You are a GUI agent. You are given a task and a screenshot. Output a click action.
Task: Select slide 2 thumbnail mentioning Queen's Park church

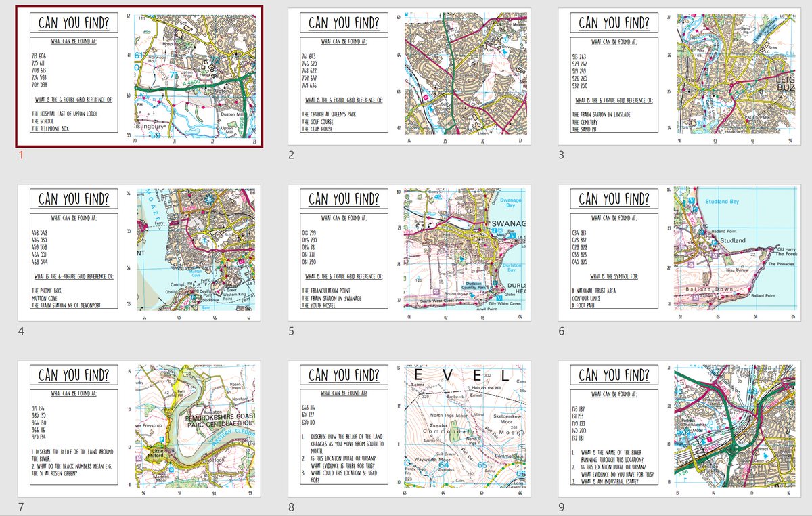(409, 77)
